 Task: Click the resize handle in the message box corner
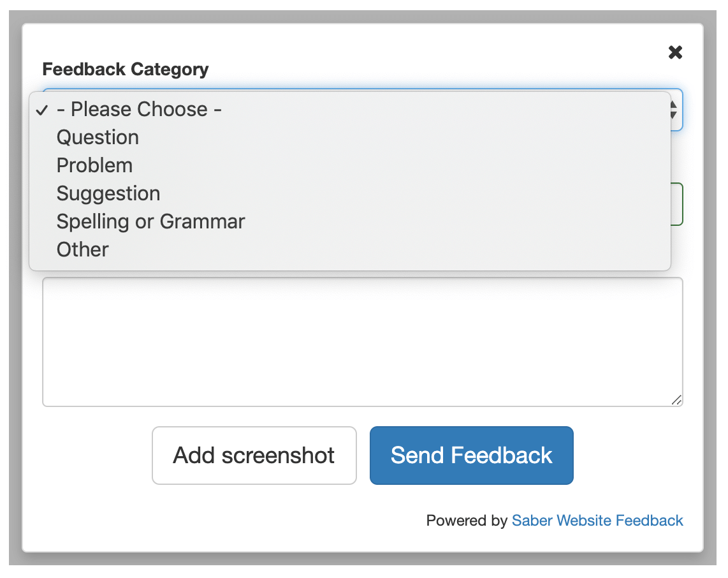pyautogui.click(x=677, y=401)
